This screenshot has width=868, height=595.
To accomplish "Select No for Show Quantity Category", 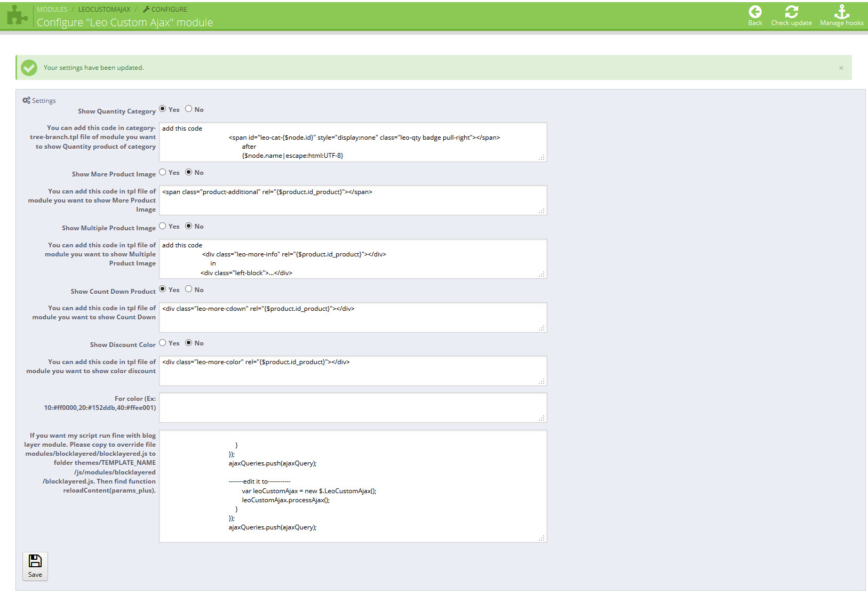I will point(188,109).
